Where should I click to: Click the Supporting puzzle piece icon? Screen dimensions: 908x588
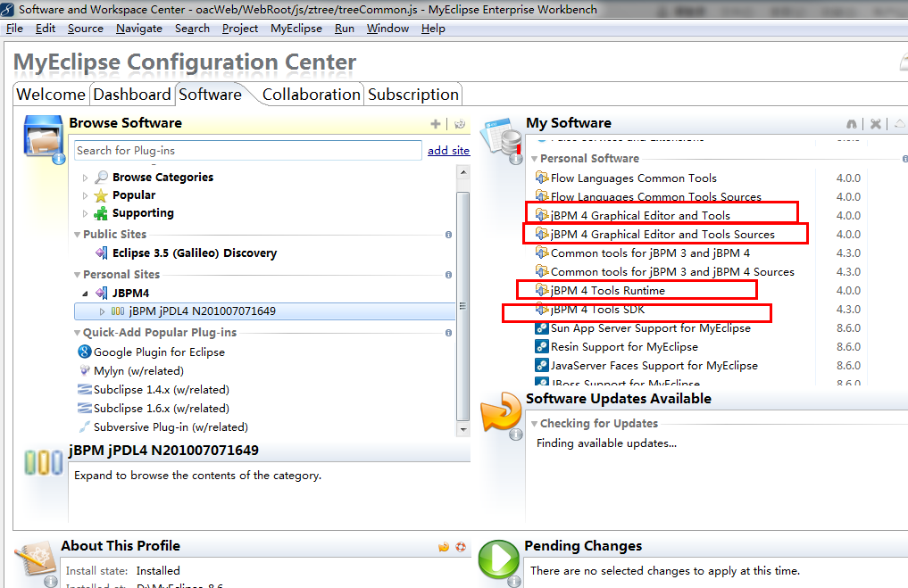(101, 213)
